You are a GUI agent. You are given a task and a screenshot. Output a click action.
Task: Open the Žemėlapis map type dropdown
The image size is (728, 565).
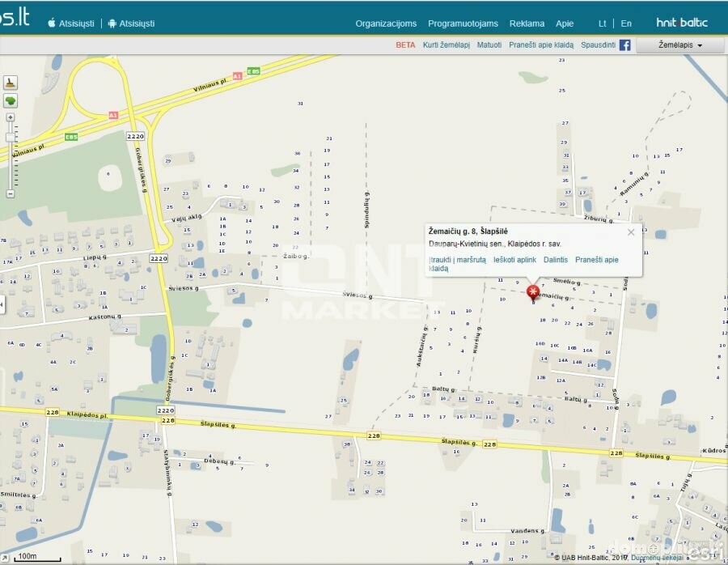click(679, 45)
